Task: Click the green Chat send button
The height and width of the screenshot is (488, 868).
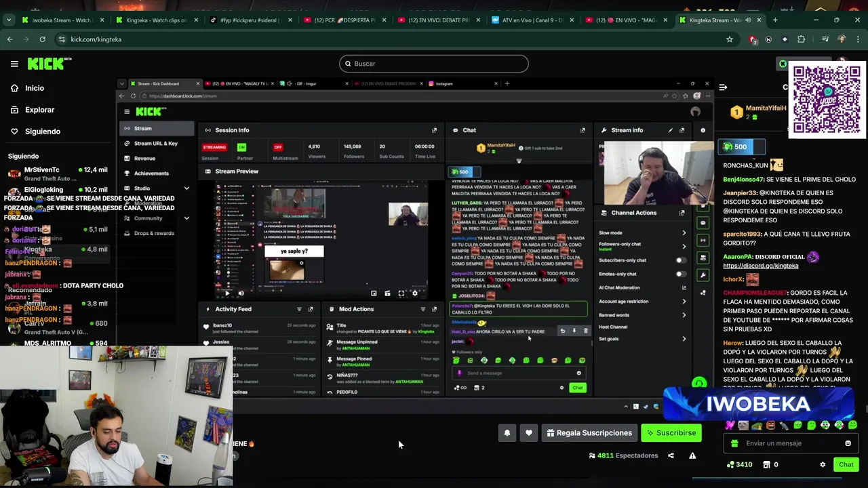Action: pos(846,465)
